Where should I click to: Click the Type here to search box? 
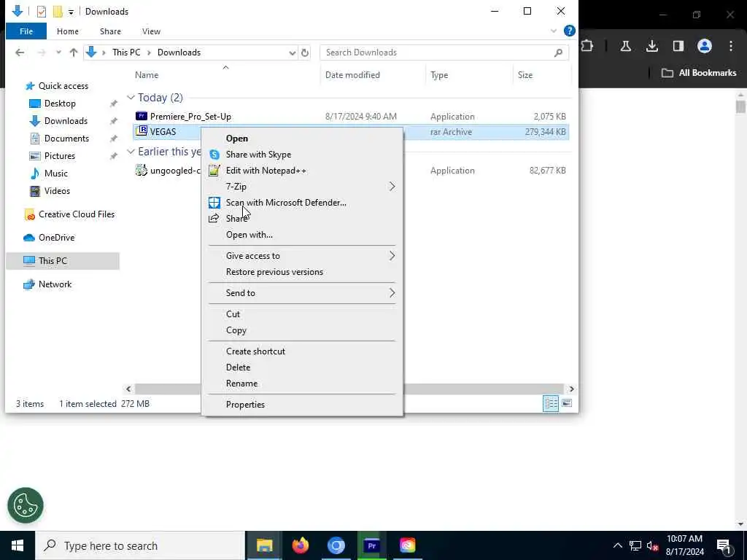pyautogui.click(x=140, y=545)
